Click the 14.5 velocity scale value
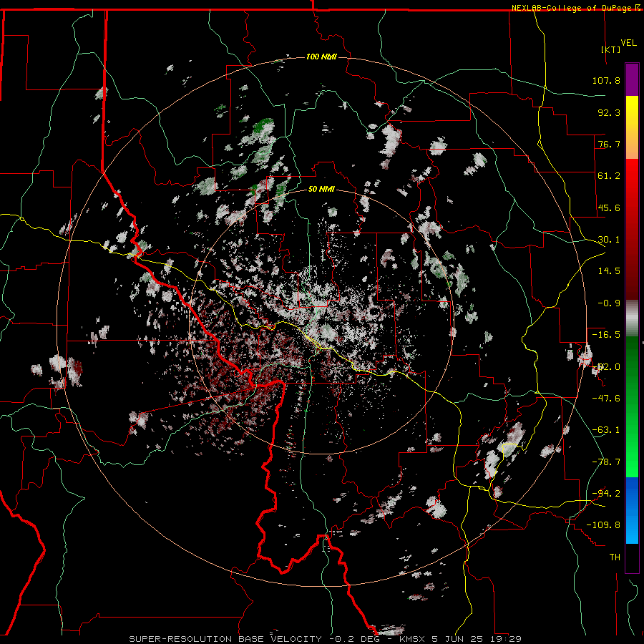Viewport: 644px width, 644px height. click(x=609, y=271)
